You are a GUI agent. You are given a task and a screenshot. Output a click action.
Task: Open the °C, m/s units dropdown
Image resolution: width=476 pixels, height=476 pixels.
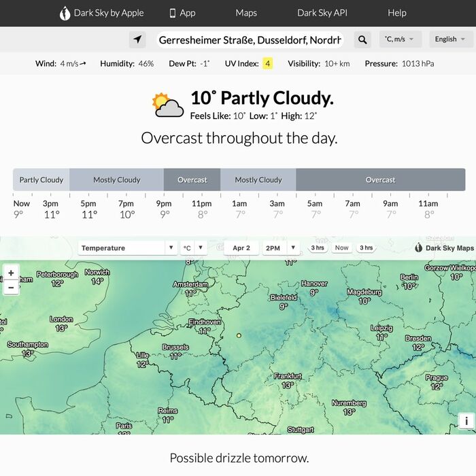[401, 39]
